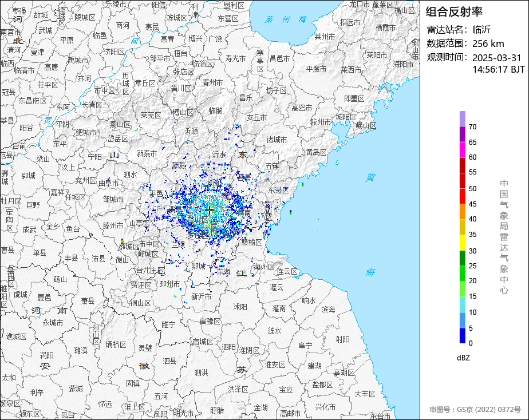The width and height of the screenshot is (529, 420).
Task: Click the 宿豫区 map label
Action: point(210,321)
